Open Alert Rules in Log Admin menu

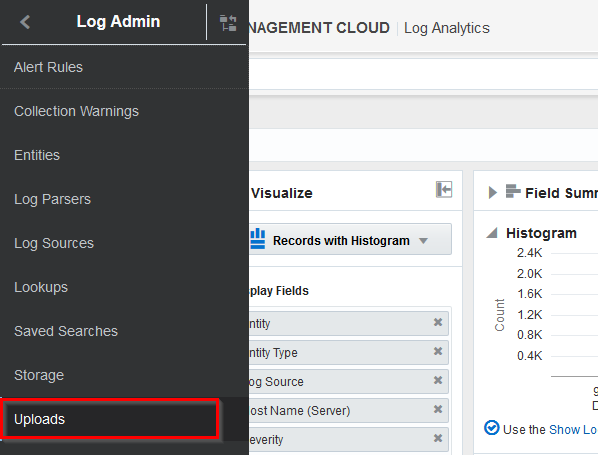pyautogui.click(x=48, y=68)
